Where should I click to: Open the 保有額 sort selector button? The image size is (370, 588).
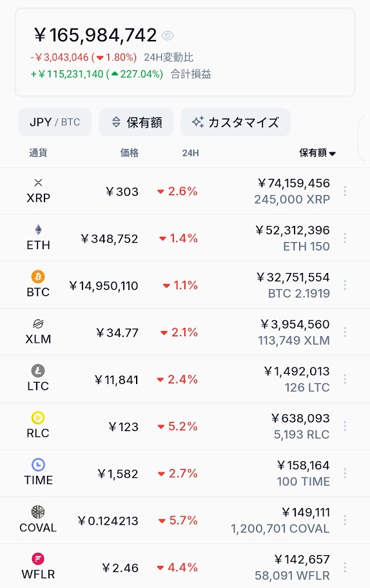[x=136, y=122]
